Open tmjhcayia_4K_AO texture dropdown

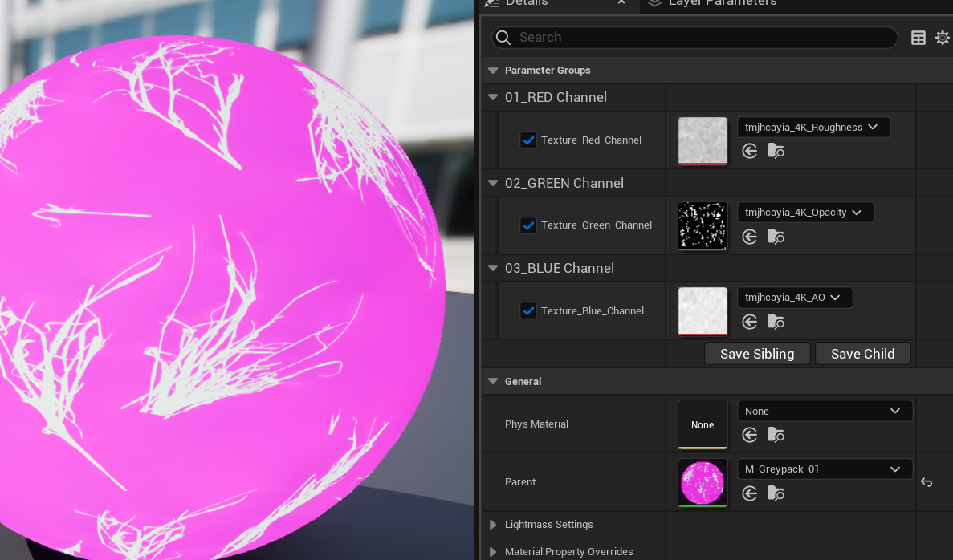click(795, 297)
